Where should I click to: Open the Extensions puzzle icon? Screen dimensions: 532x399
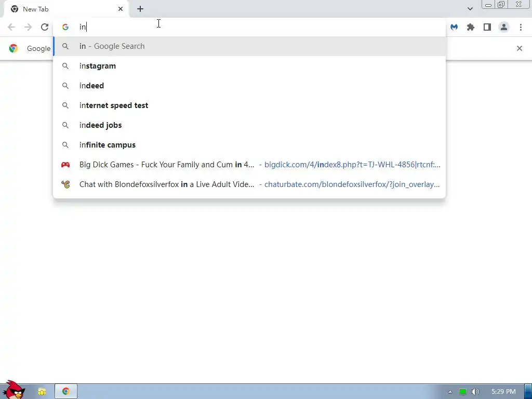[x=471, y=27]
